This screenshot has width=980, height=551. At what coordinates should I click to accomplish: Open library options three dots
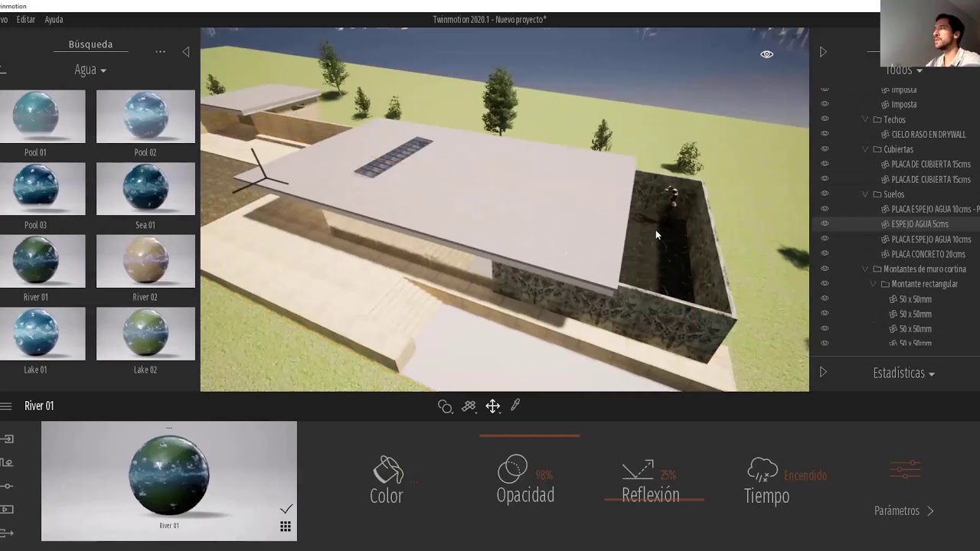(160, 52)
